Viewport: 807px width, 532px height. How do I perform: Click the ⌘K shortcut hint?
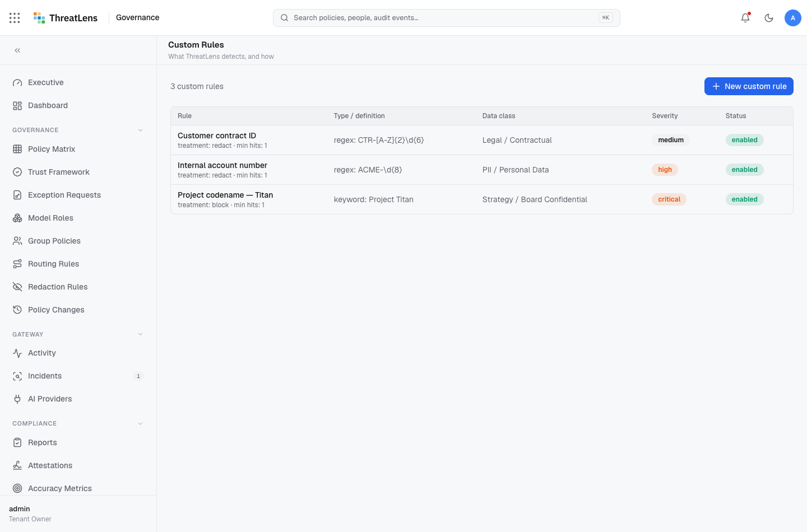pos(606,18)
